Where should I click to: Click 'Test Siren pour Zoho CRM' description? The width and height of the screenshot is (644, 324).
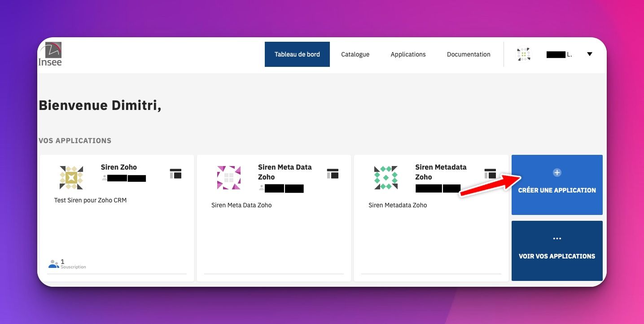tap(90, 200)
